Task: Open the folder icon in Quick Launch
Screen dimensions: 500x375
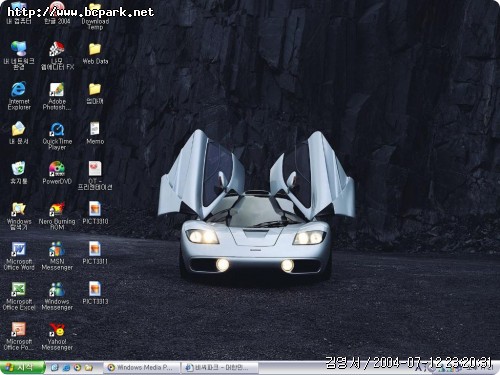Action: point(88,368)
